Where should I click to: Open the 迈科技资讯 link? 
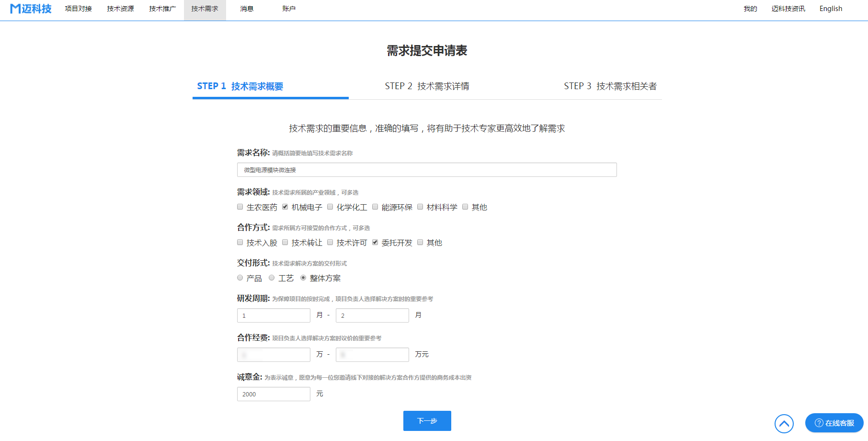coord(788,9)
